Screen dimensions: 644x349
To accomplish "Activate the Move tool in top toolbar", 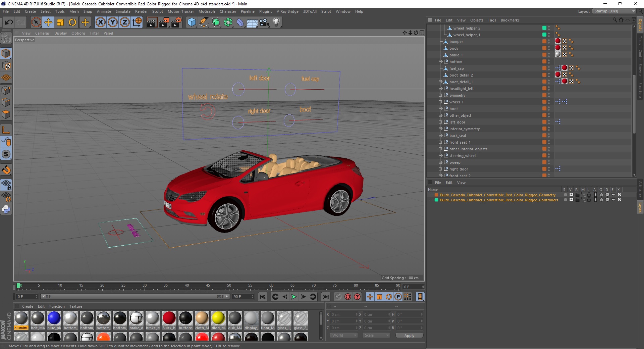I will click(x=48, y=22).
